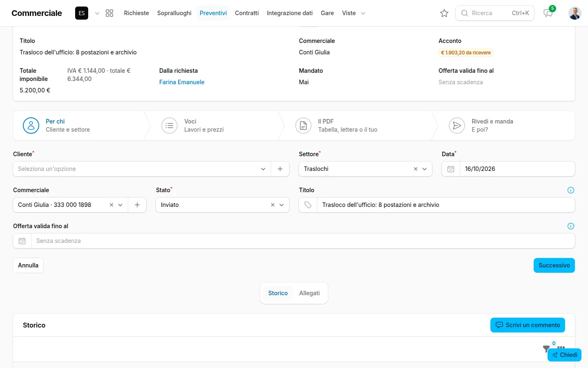Image resolution: width=588 pixels, height=368 pixels.
Task: Click Scrivi un commento button
Action: pos(528,325)
